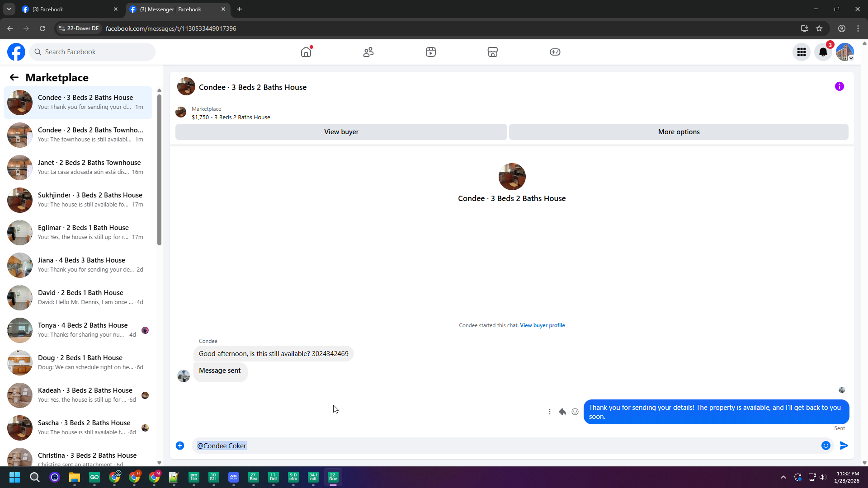Open the Video/Reels icon in top navigation
868x488 pixels.
[431, 52]
